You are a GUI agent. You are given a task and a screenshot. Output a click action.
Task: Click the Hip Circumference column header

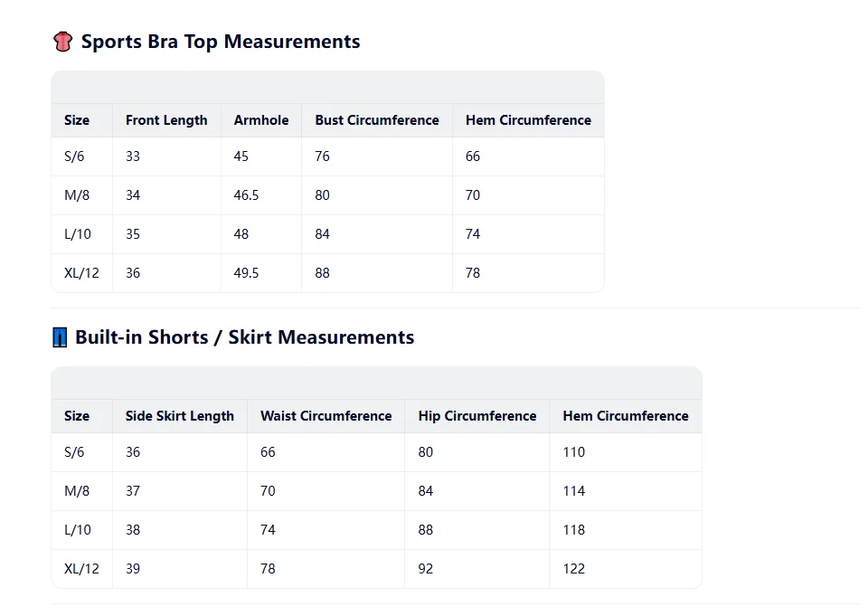477,416
